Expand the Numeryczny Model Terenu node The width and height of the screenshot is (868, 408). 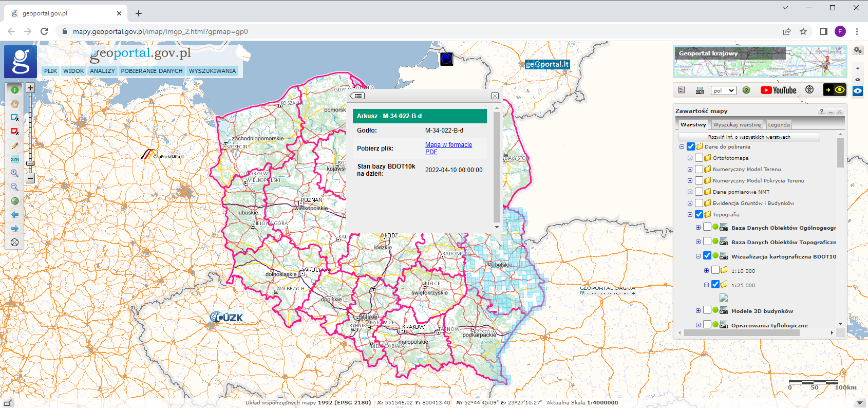690,169
